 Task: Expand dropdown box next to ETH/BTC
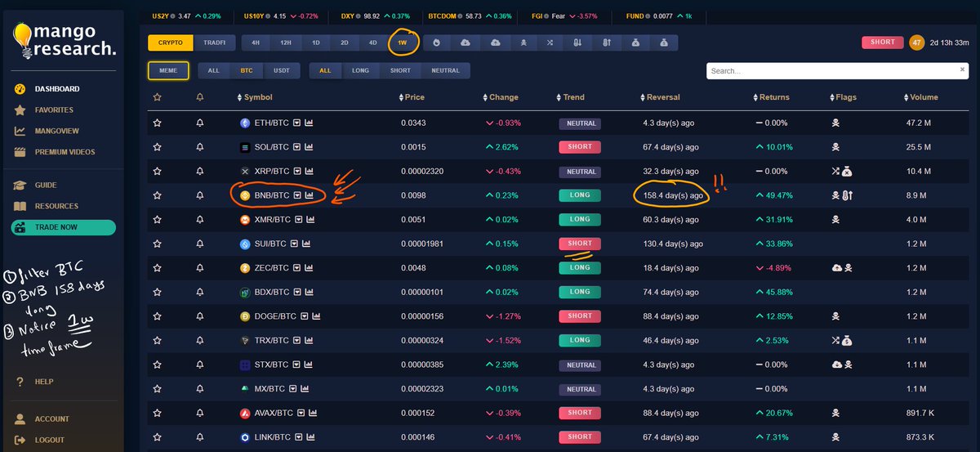point(297,123)
